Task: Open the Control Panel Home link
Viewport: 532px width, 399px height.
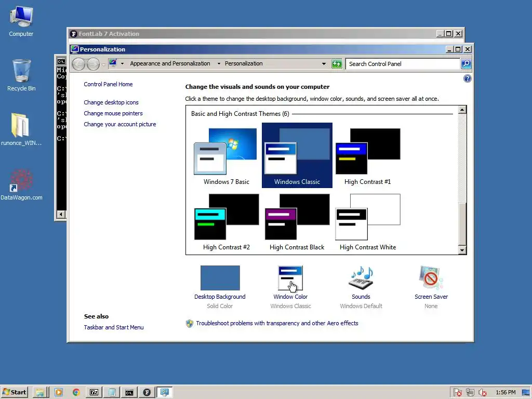Action: pos(108,84)
